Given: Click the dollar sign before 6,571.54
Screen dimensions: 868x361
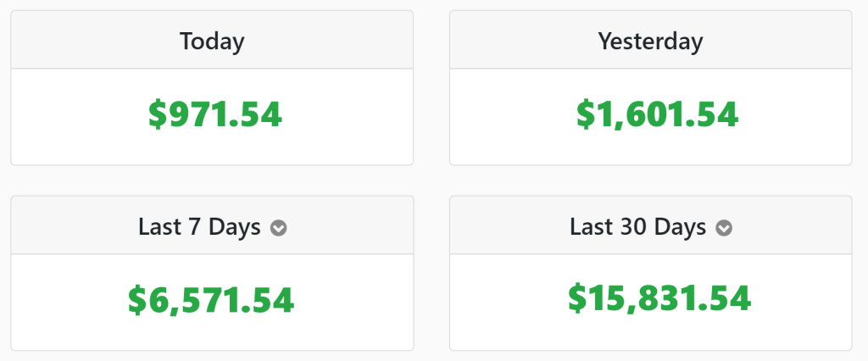Looking at the screenshot, I should click(138, 300).
